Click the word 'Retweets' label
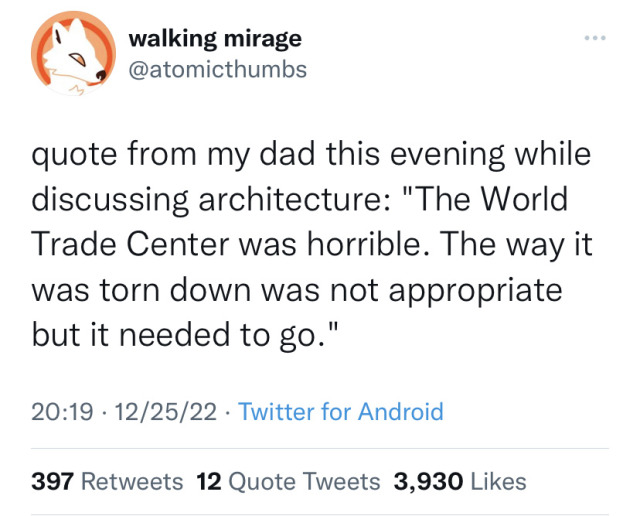 pyautogui.click(x=131, y=481)
